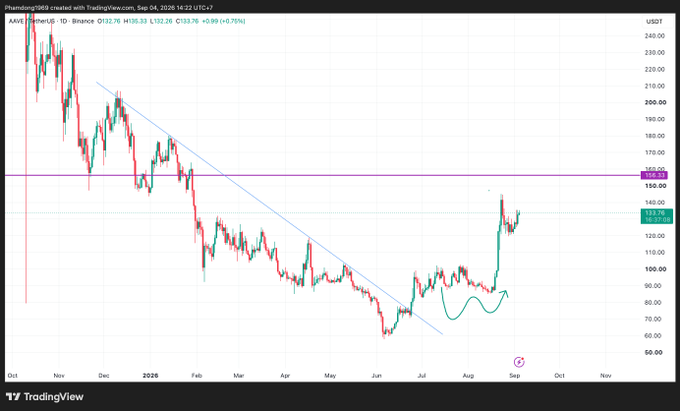Click the 120.00 price axis label
The width and height of the screenshot is (680, 411).
[655, 236]
